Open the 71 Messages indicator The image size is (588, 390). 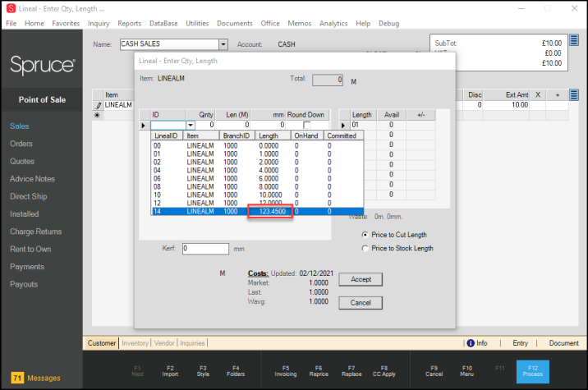[36, 378]
